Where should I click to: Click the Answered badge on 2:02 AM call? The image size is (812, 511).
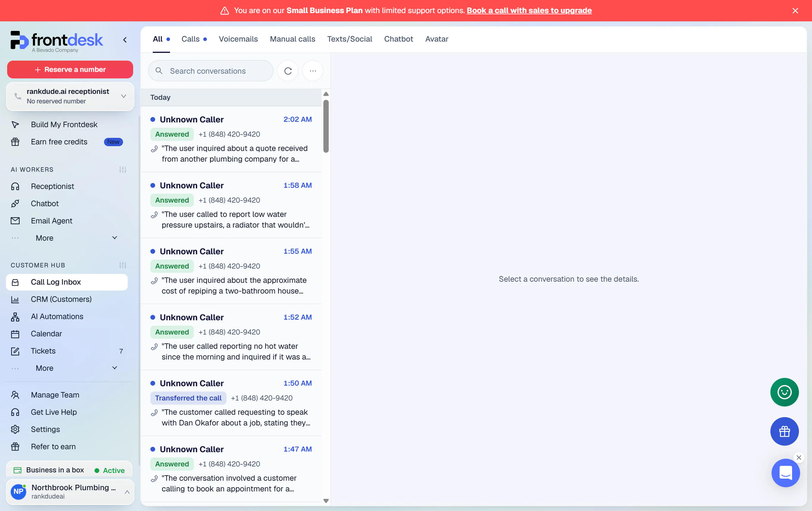(x=172, y=134)
